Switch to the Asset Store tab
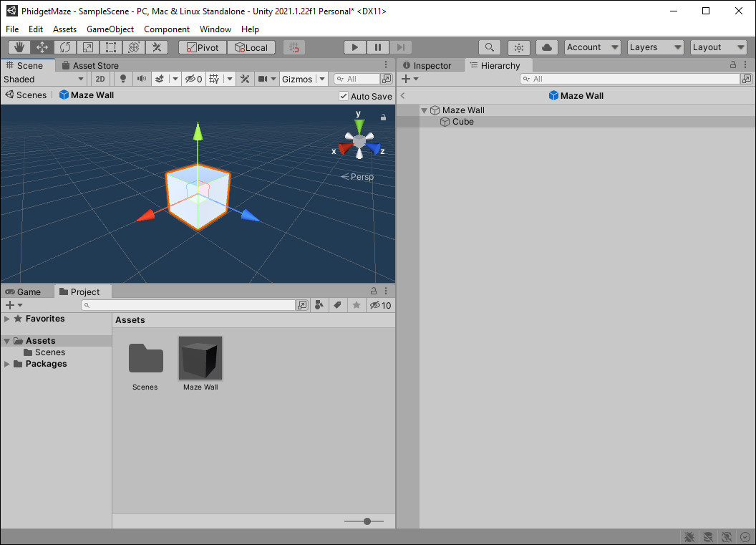 pos(91,65)
